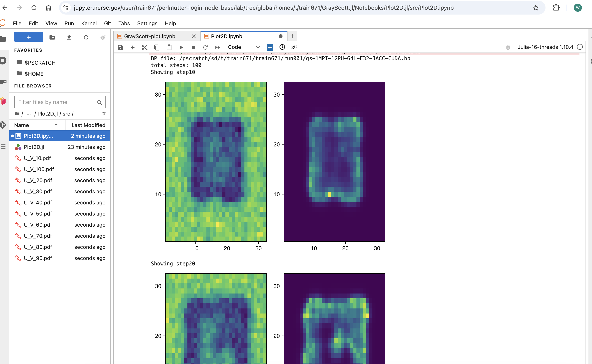Refresh the file browser list icon
The height and width of the screenshot is (364, 592).
(86, 37)
